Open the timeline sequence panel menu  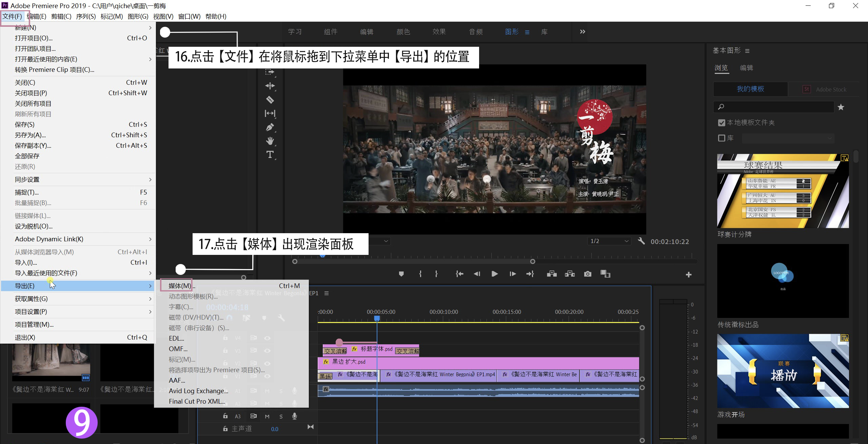pyautogui.click(x=327, y=293)
